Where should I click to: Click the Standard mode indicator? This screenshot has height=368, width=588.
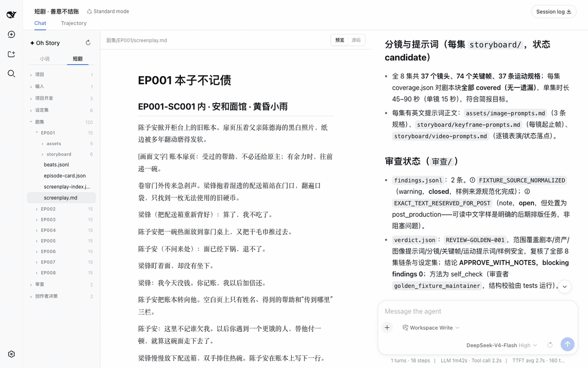108,11
